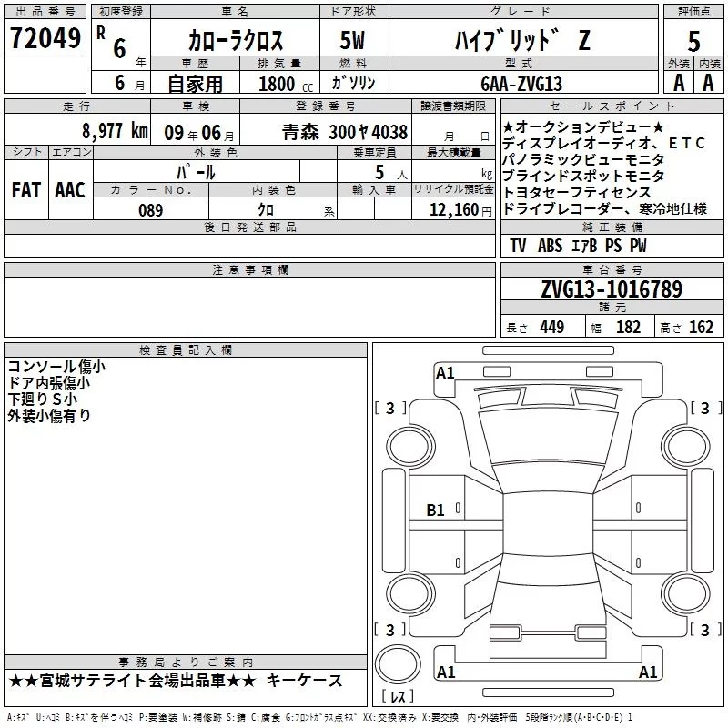Image resolution: width=728 pixels, height=728 pixels.
Task: Select the grade ハイブリッド Z field
Action: click(521, 40)
